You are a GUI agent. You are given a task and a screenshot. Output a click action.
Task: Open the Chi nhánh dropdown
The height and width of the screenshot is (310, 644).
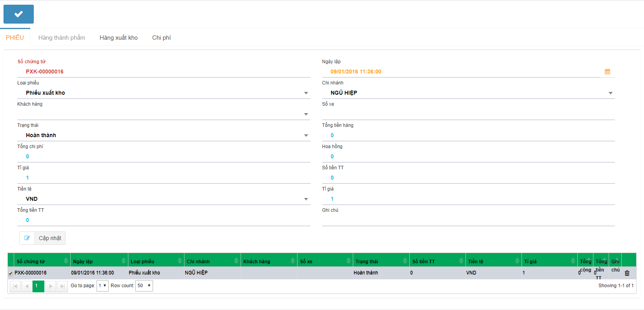pyautogui.click(x=610, y=93)
